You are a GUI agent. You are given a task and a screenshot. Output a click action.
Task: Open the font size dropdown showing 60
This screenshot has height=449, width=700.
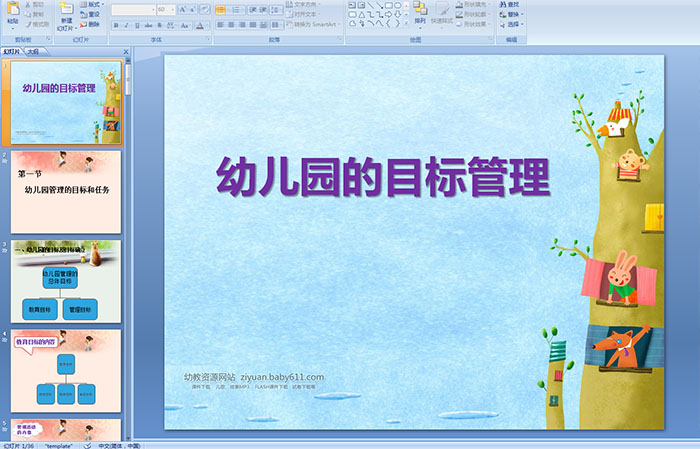(x=166, y=9)
